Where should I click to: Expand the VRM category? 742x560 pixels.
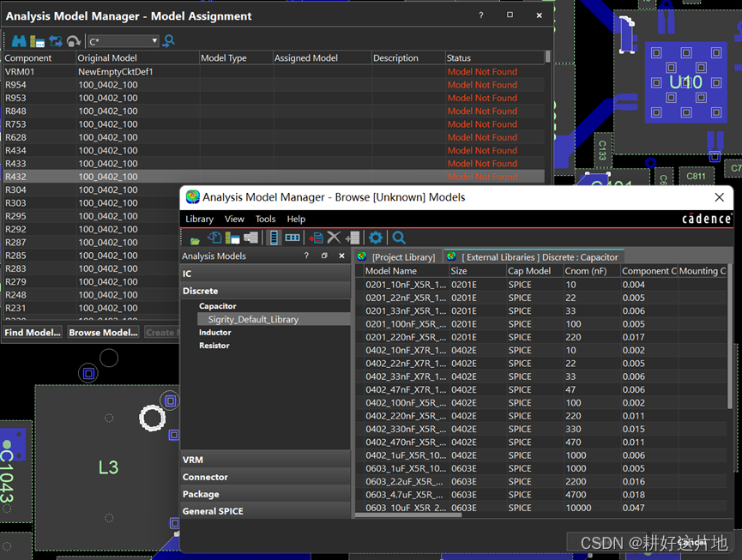(x=265, y=460)
